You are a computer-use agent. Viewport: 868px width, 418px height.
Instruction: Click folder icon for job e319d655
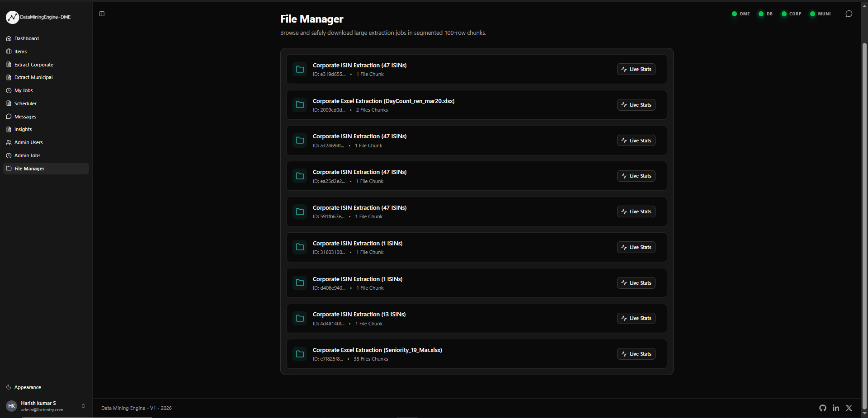click(300, 69)
